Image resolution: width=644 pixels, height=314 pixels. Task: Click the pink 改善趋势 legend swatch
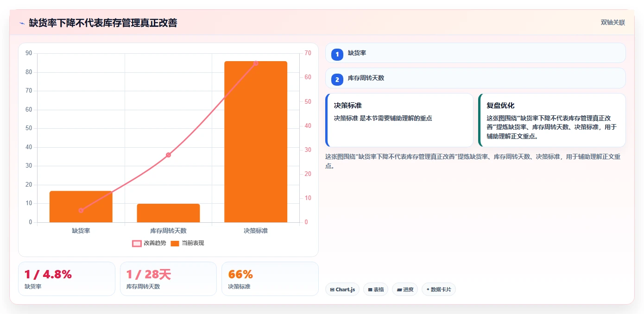point(137,244)
